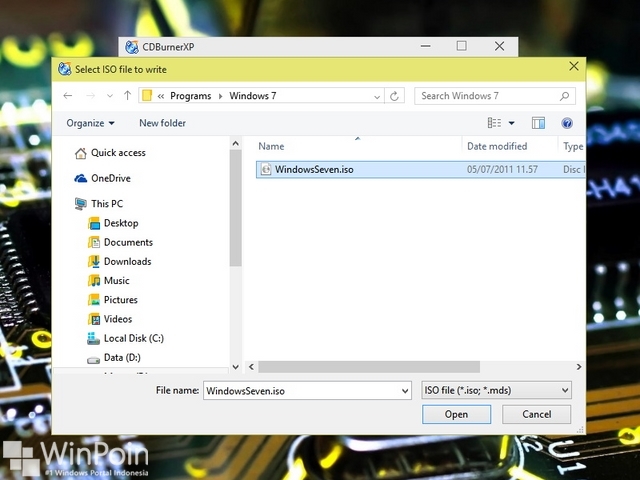Open the Pictures folder

pos(120,300)
